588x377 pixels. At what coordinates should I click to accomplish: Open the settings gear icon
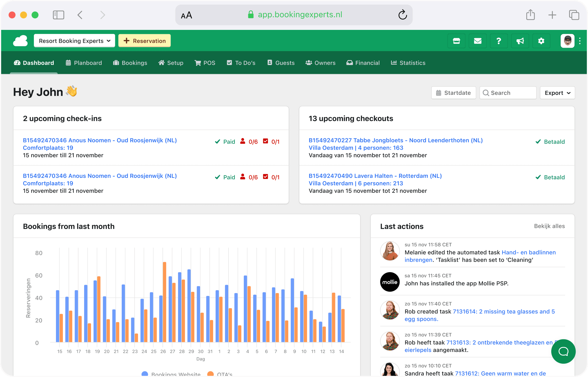541,41
